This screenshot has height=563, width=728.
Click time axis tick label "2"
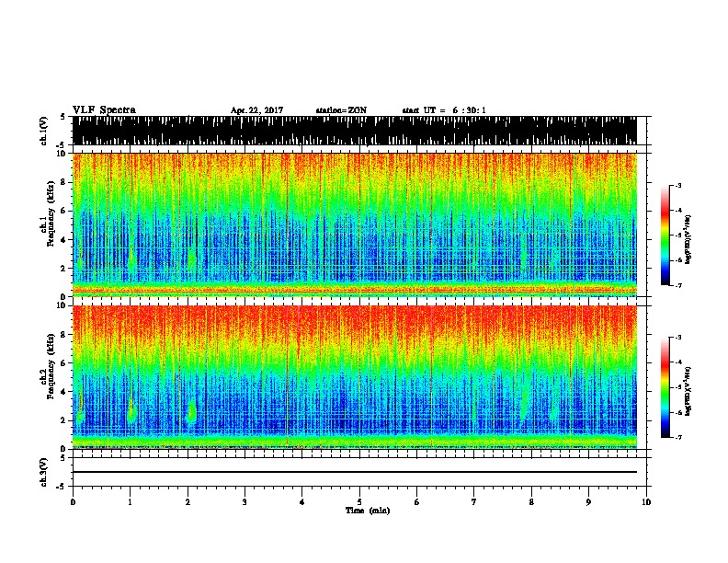click(188, 502)
